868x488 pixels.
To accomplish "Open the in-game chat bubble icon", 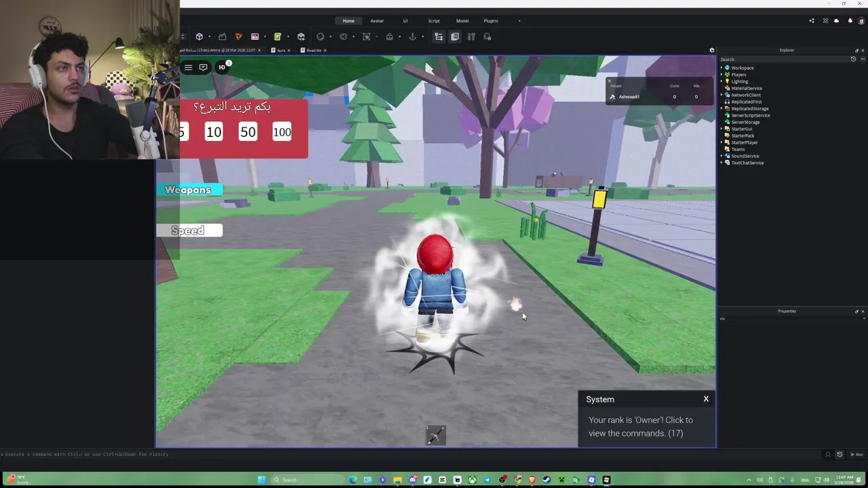I will tap(203, 67).
